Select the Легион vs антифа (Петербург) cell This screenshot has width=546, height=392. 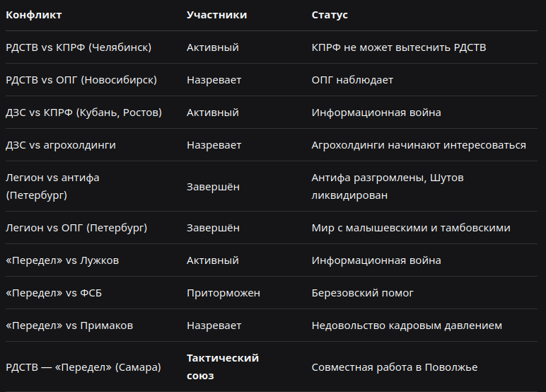(x=52, y=186)
